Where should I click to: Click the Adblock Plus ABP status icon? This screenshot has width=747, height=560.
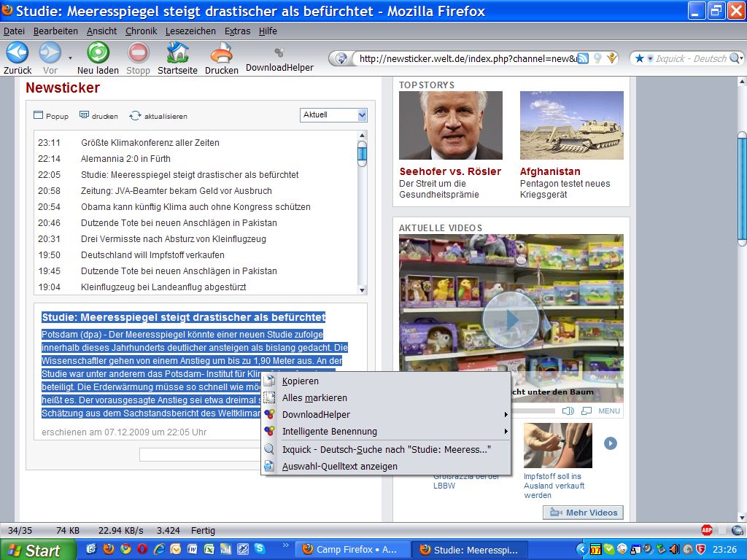pyautogui.click(x=707, y=530)
